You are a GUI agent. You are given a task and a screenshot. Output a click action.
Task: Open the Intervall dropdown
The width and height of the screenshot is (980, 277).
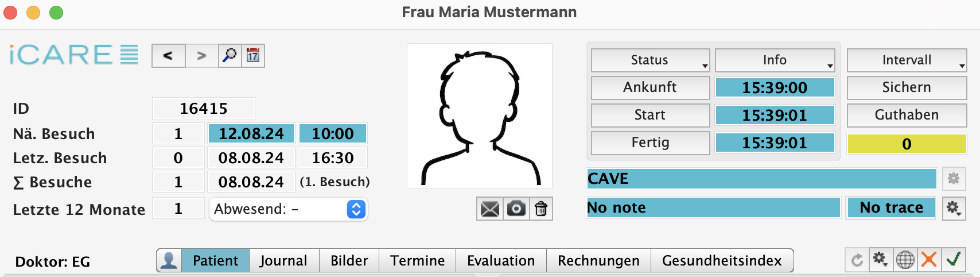907,60
